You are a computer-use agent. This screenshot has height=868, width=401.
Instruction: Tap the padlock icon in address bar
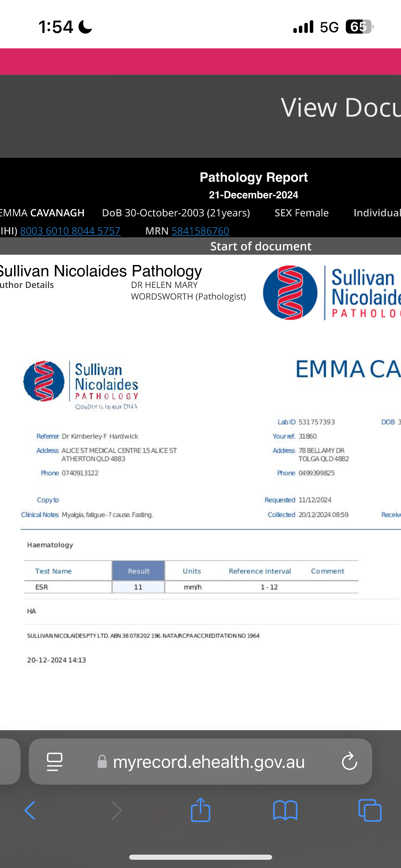pyautogui.click(x=102, y=762)
